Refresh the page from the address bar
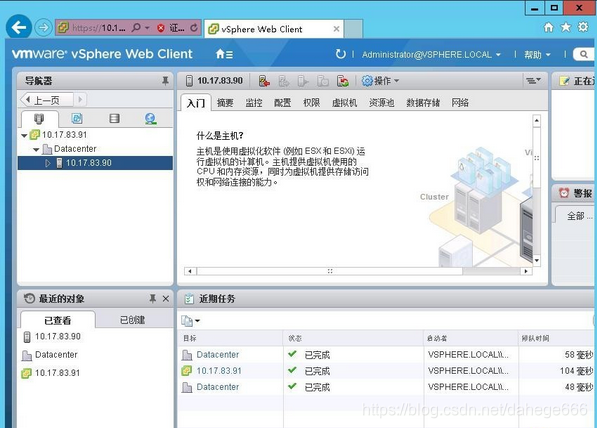 pyautogui.click(x=194, y=28)
